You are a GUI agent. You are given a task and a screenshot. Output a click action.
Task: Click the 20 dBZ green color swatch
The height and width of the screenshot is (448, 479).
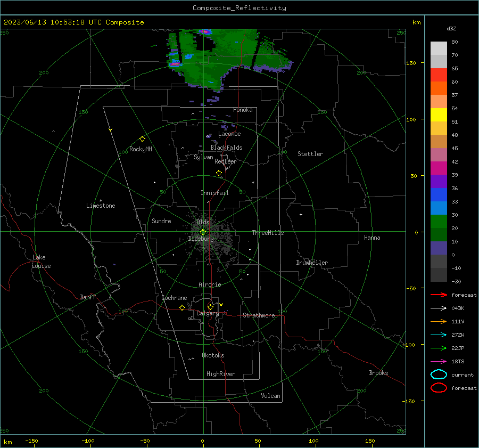coord(439,222)
